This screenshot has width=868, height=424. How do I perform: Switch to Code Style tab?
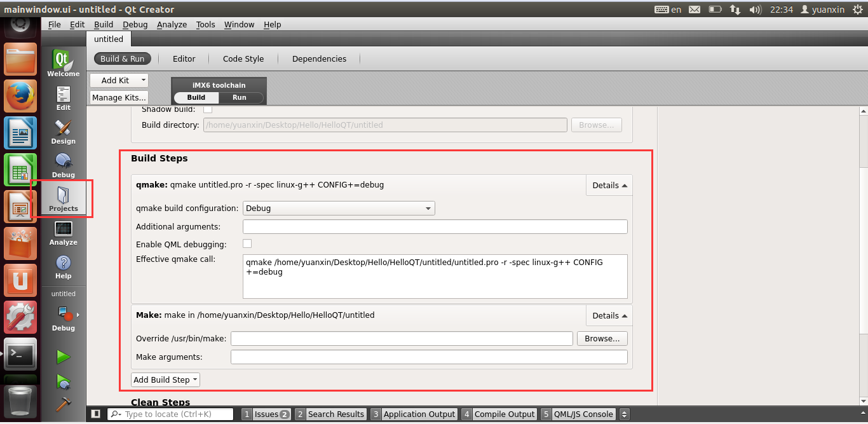(243, 58)
